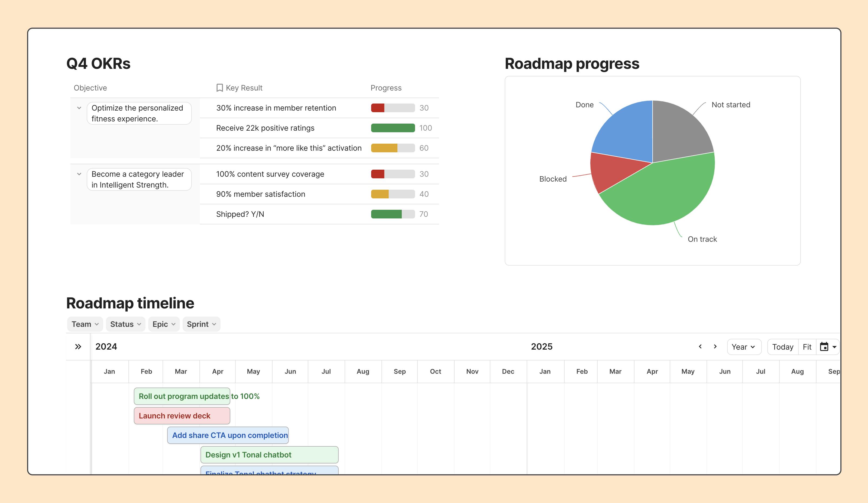Open the Epic filter dropdown
868x503 pixels.
[164, 324]
